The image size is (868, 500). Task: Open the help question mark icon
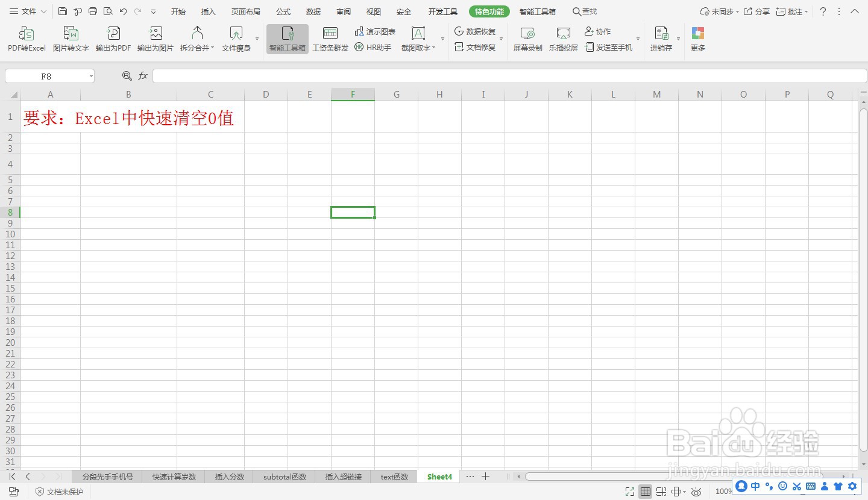pyautogui.click(x=823, y=11)
